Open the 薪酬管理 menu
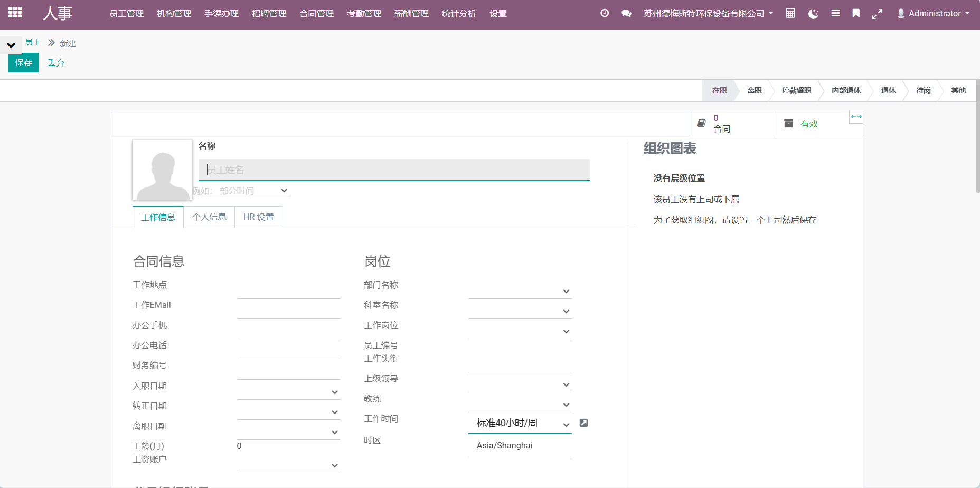Viewport: 980px width, 488px height. pos(411,13)
